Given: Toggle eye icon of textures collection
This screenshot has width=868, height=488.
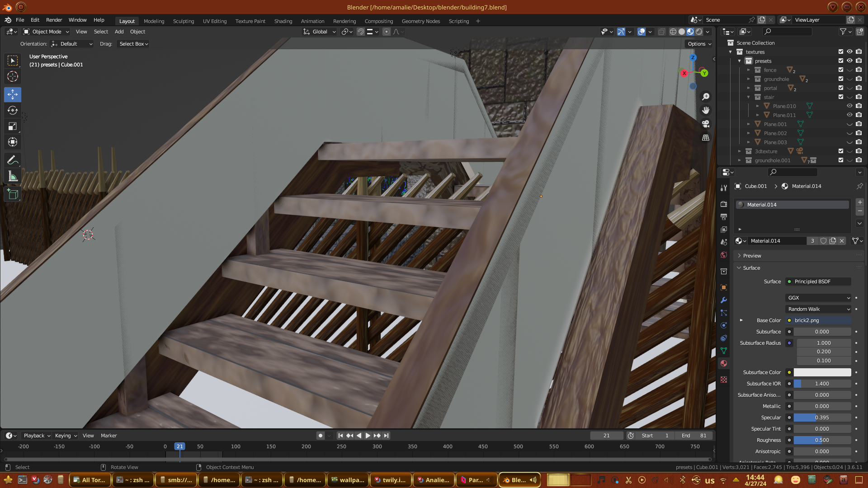Looking at the screenshot, I should [849, 52].
